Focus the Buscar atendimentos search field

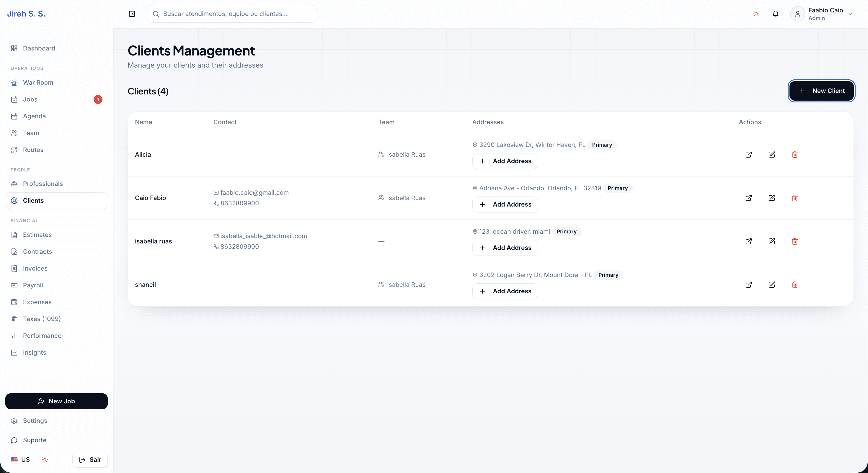click(x=232, y=14)
